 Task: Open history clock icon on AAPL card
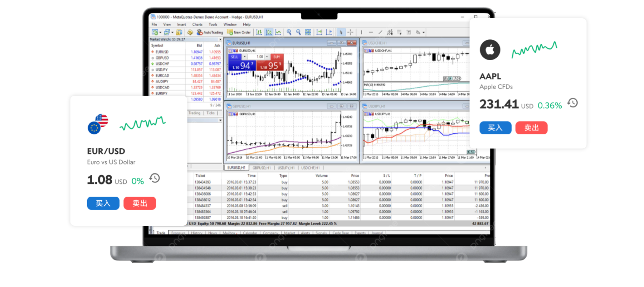tap(572, 103)
